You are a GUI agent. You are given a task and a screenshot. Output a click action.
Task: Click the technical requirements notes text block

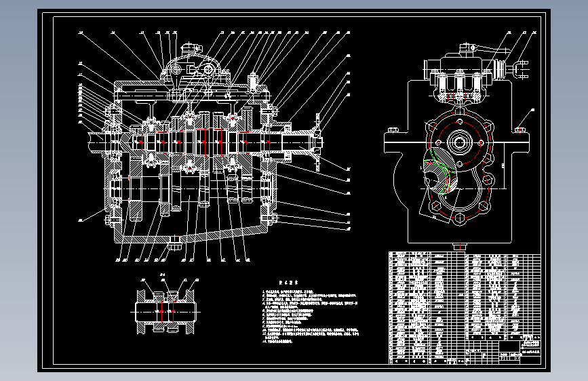click(x=311, y=312)
